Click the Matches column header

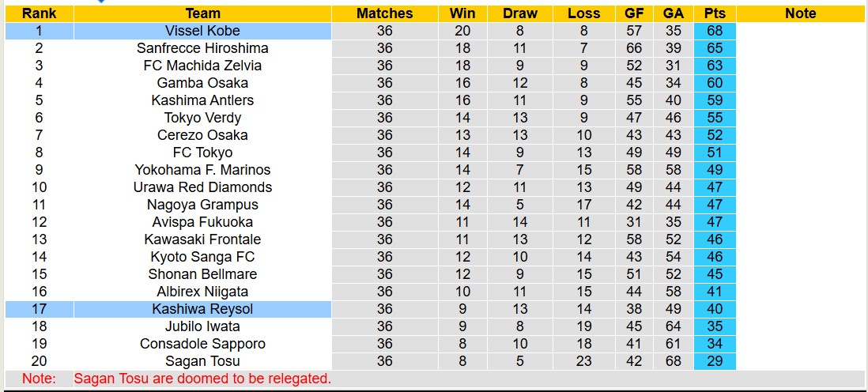[x=384, y=13]
